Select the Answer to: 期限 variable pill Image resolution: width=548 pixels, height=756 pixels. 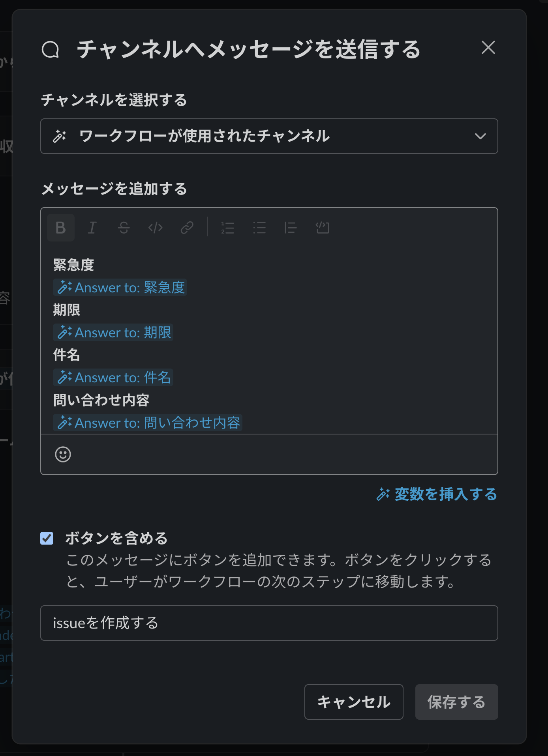(x=113, y=333)
